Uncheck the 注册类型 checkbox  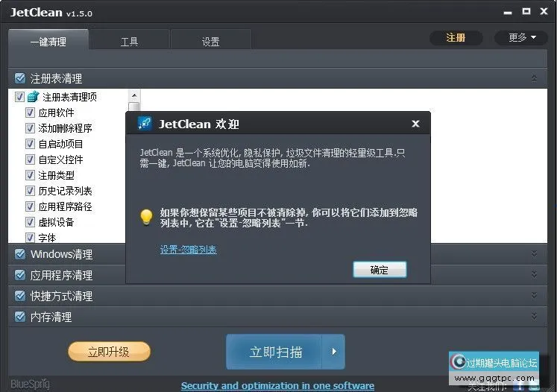click(30, 175)
